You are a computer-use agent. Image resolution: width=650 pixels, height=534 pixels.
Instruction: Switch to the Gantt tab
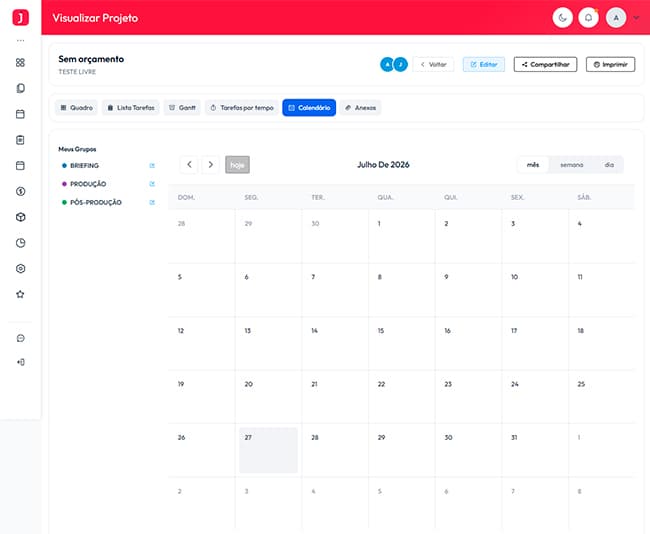182,108
